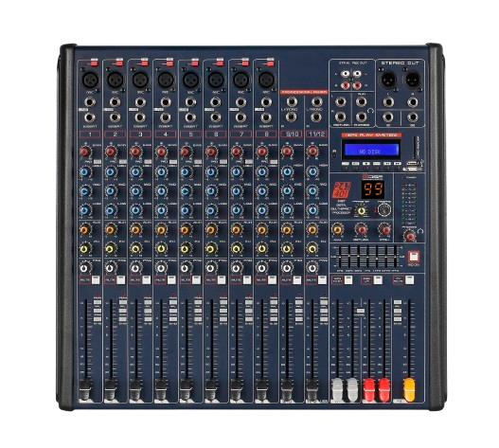This screenshot has width=499, height=448.
Task: Select the channel 1 XLR MIC input
Action: tap(90, 80)
